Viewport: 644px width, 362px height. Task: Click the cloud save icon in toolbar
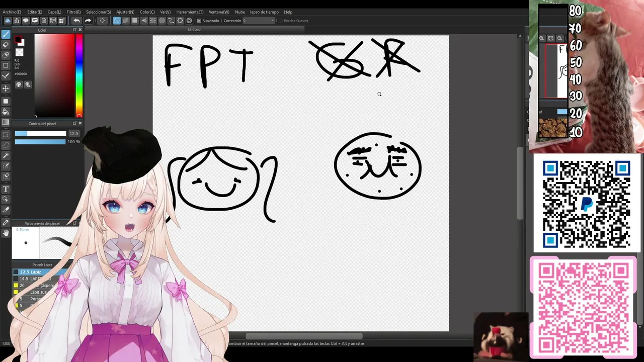pos(8,21)
